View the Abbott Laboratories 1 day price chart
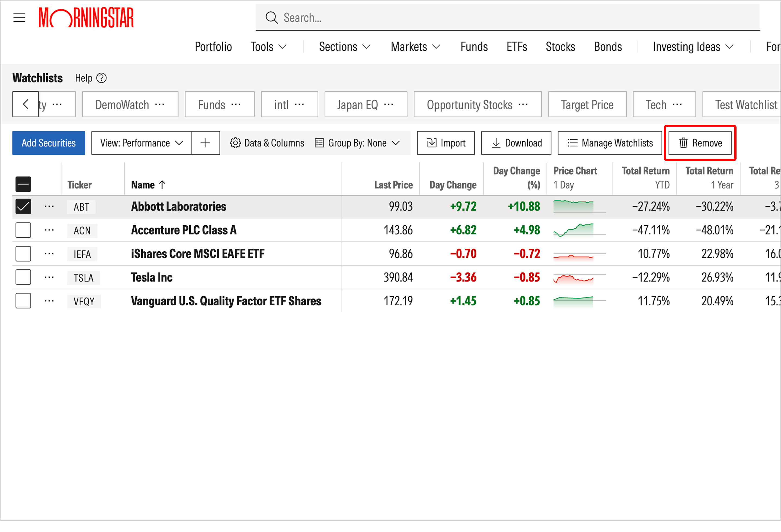Viewport: 781px width, 532px height. click(x=579, y=206)
